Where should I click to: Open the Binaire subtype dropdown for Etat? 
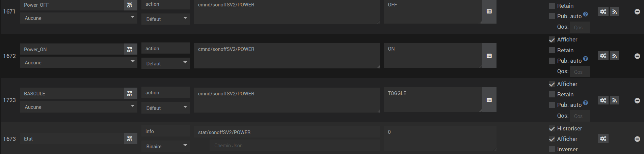[x=165, y=146]
